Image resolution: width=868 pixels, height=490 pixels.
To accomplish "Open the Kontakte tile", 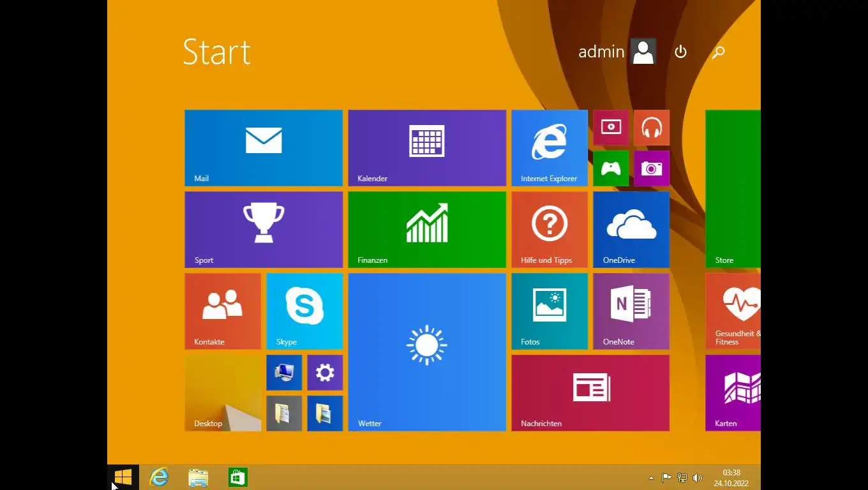I will [x=223, y=311].
